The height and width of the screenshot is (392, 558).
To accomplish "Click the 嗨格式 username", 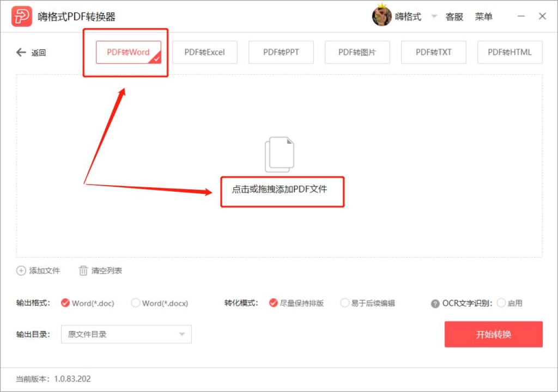I will tap(408, 16).
